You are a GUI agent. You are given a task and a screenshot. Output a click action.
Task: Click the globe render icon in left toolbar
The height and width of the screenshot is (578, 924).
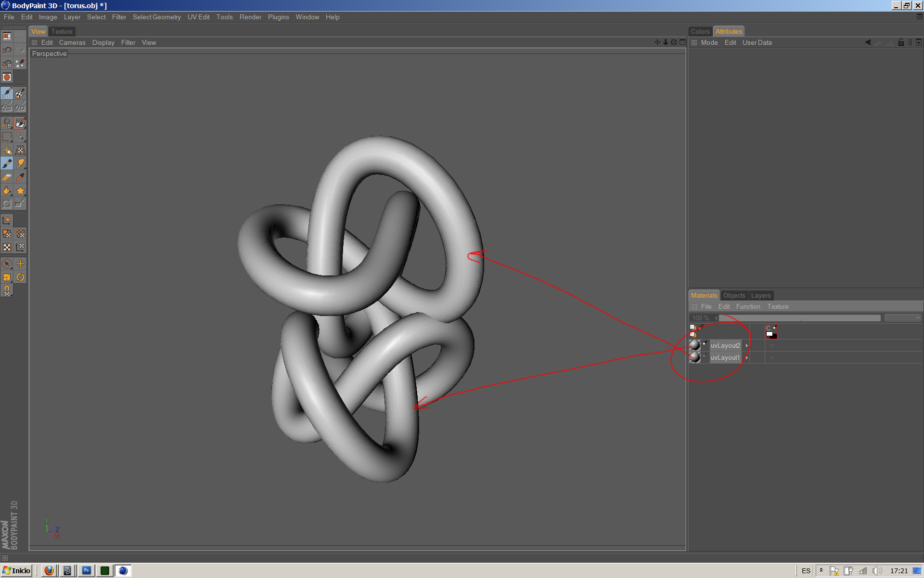7,77
